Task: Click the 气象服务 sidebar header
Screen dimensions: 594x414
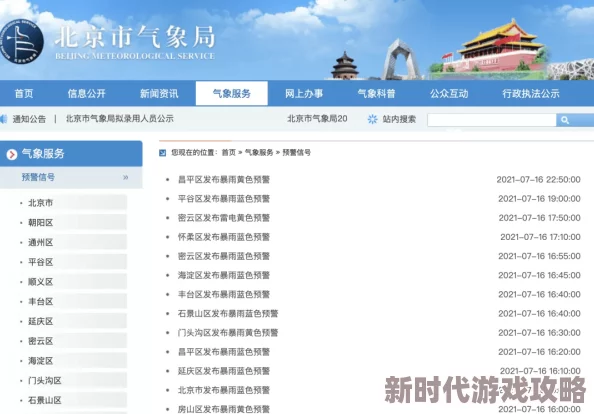Action: coord(71,154)
